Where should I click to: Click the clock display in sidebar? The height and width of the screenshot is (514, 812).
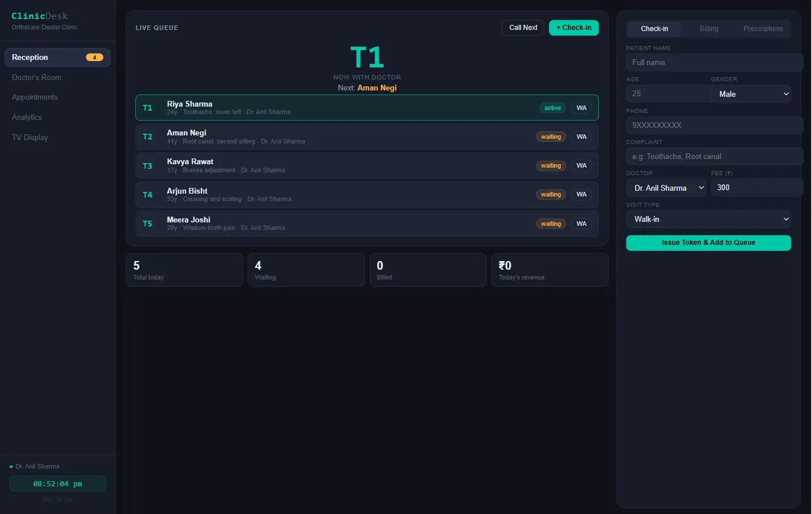58,483
